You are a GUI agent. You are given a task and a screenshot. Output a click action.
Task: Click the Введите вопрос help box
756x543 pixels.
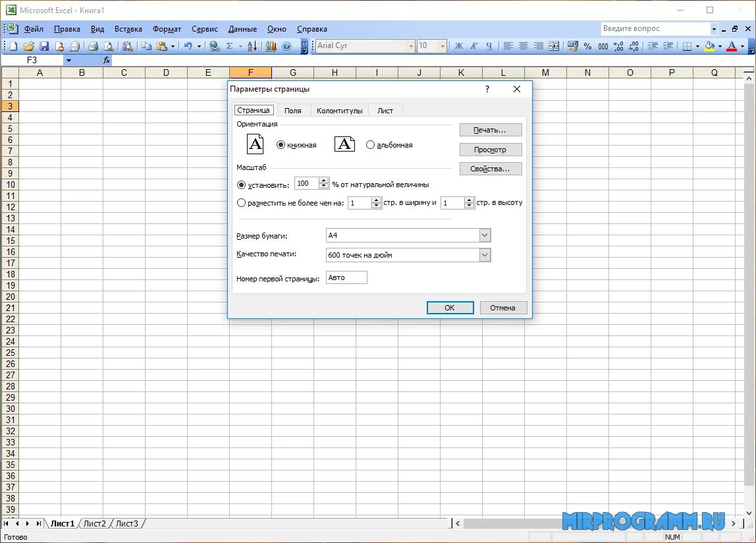(x=656, y=28)
